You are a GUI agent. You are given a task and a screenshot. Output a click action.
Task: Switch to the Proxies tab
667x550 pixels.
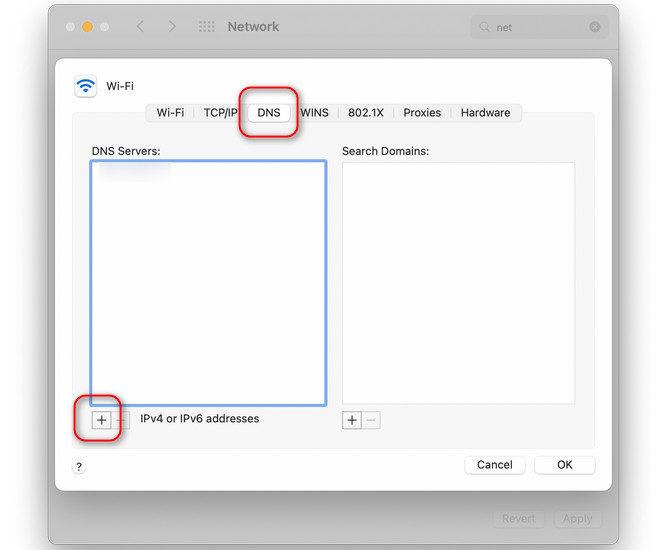pyautogui.click(x=422, y=113)
